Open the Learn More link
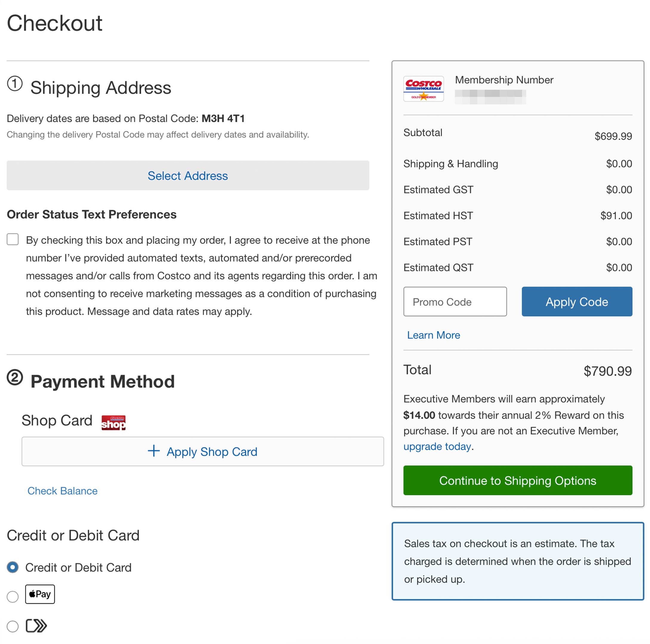The width and height of the screenshot is (650, 644). pyautogui.click(x=433, y=335)
